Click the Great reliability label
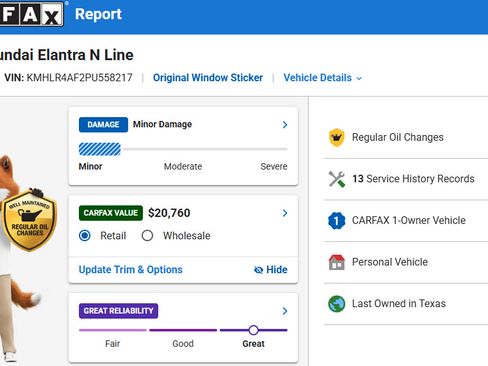 click(253, 344)
